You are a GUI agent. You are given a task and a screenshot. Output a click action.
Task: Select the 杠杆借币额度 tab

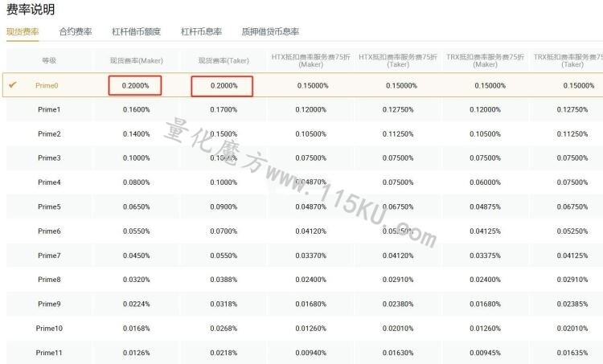(x=136, y=31)
